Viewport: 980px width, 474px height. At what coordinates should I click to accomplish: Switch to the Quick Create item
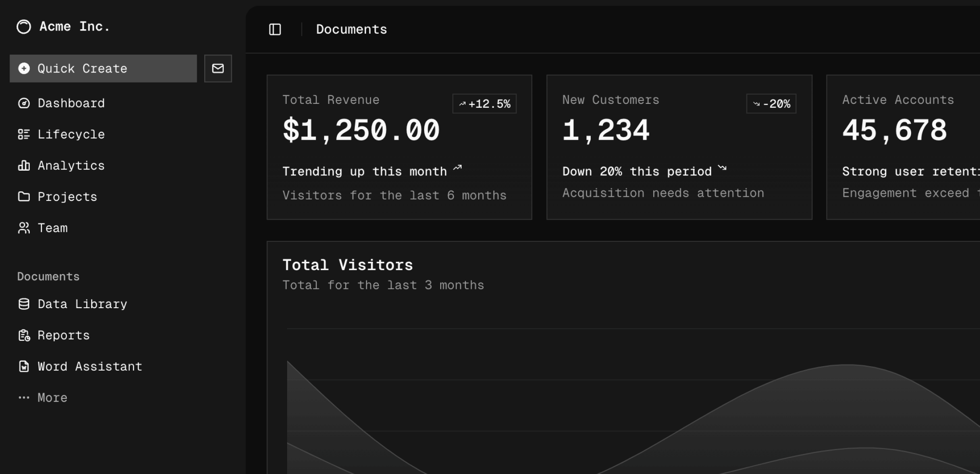tap(82, 69)
